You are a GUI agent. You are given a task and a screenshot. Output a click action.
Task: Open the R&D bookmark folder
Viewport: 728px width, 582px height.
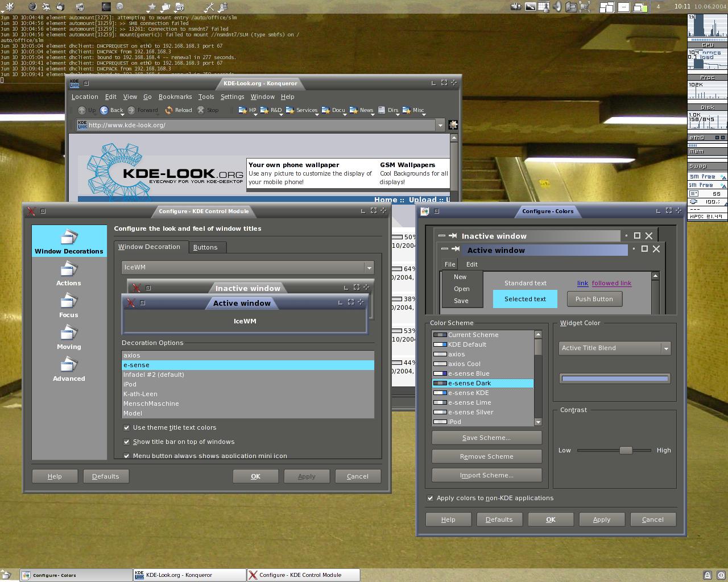point(271,110)
